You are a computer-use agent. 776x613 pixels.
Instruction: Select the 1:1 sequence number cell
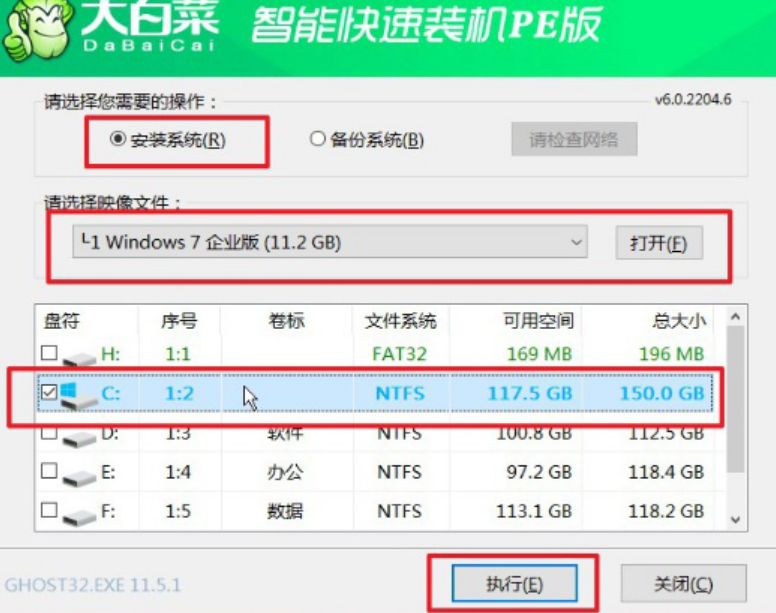(x=178, y=354)
